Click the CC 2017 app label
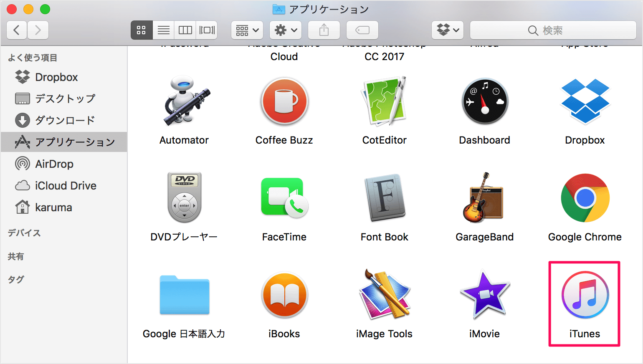Screen dimensions: 643x364 coord(385,57)
